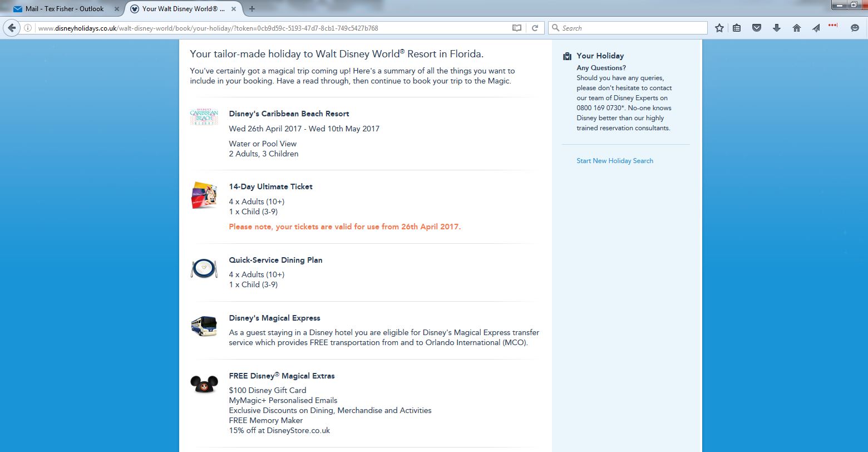Close the Walt Disney World tab
Screen dimensions: 868x452
pos(233,9)
